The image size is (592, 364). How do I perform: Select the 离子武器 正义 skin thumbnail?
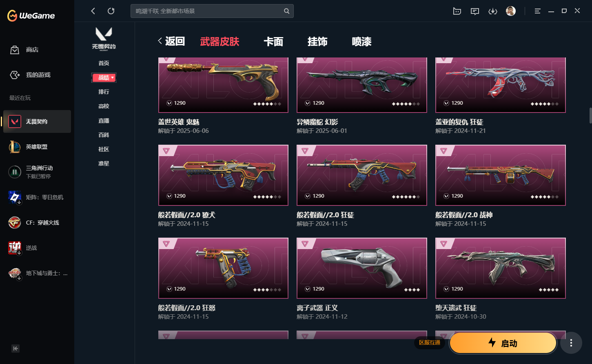(x=362, y=268)
